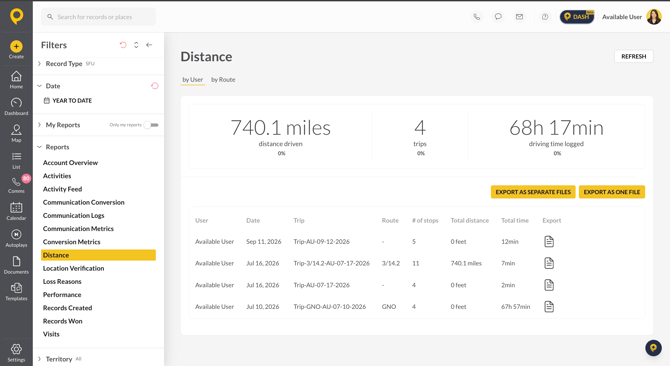Open the List view icon
The height and width of the screenshot is (366, 670).
[16, 156]
